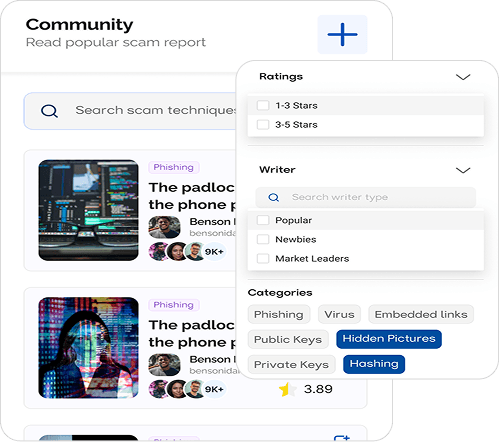Click the writer search magnifier icon
500x442 pixels.
coord(274,197)
